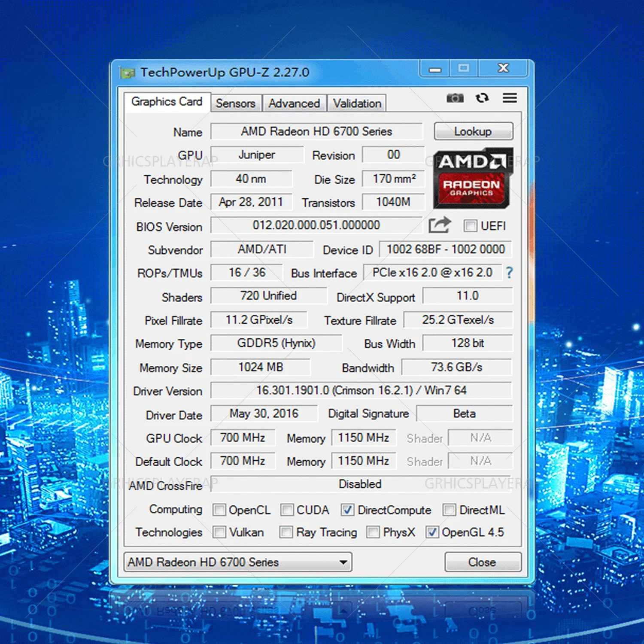
Task: Toggle the OpenGL 4.5 checkbox
Action: pyautogui.click(x=432, y=532)
